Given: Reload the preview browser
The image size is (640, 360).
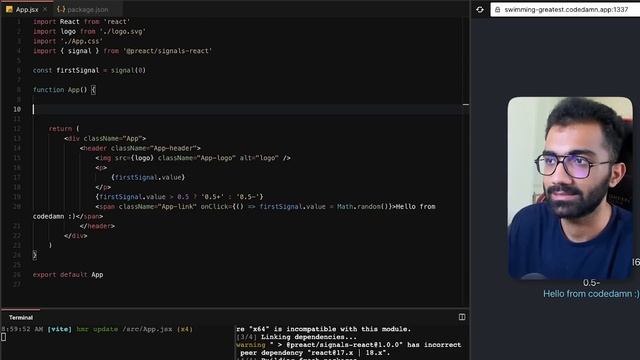Looking at the screenshot, I should [480, 9].
